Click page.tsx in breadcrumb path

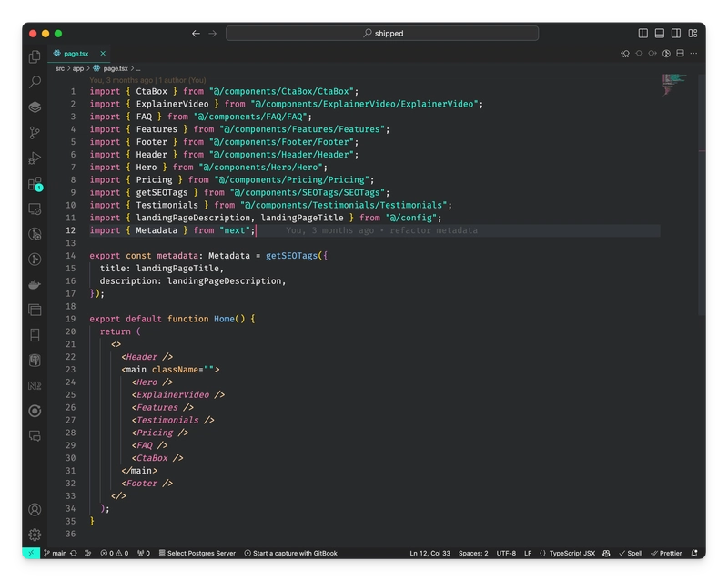(x=116, y=68)
